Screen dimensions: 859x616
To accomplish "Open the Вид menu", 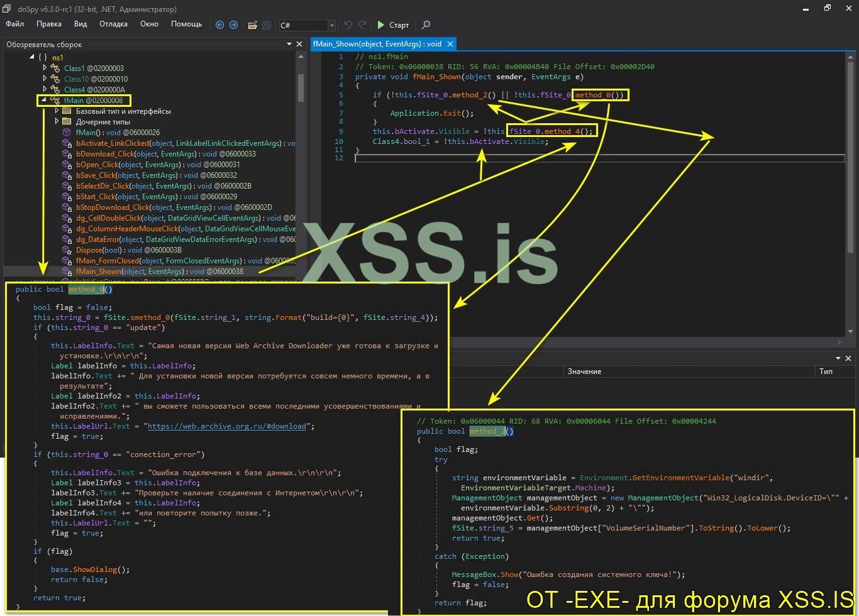I will pyautogui.click(x=80, y=25).
